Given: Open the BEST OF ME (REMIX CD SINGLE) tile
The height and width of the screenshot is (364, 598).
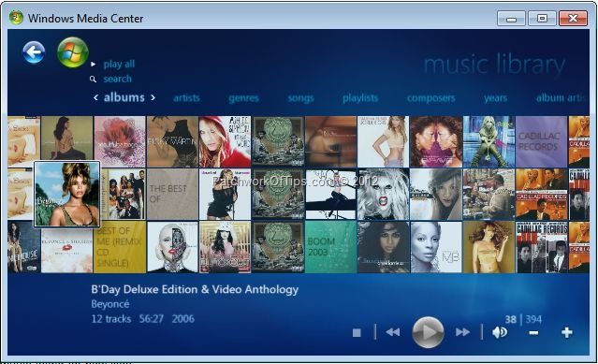Looking at the screenshot, I should (x=120, y=247).
